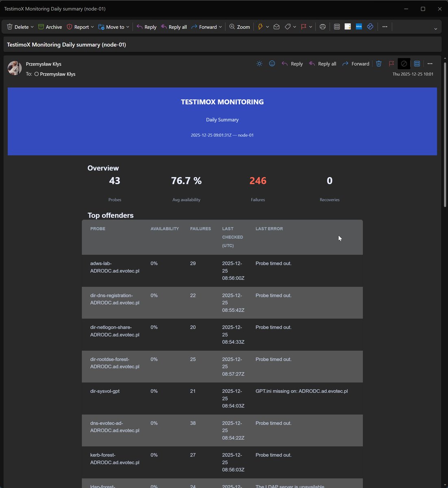Image resolution: width=448 pixels, height=488 pixels.
Task: Delete message via header trash icon
Action: click(379, 64)
